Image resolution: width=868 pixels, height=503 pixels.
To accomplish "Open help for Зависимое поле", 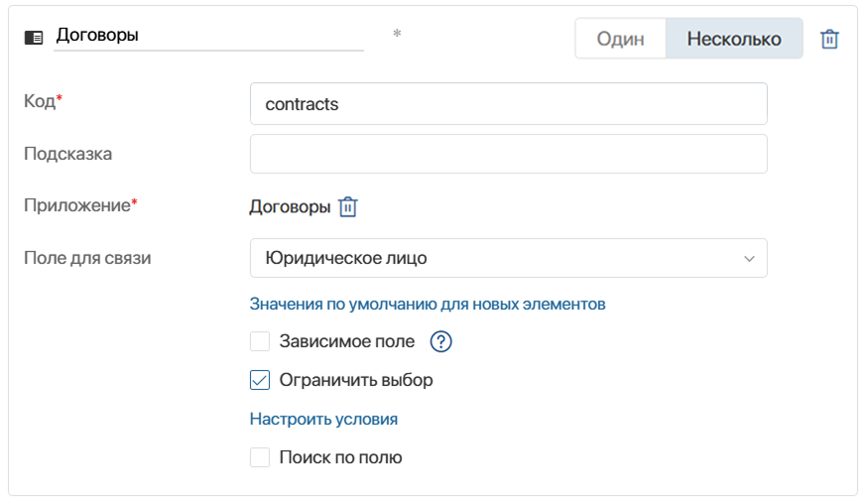I will [x=440, y=341].
